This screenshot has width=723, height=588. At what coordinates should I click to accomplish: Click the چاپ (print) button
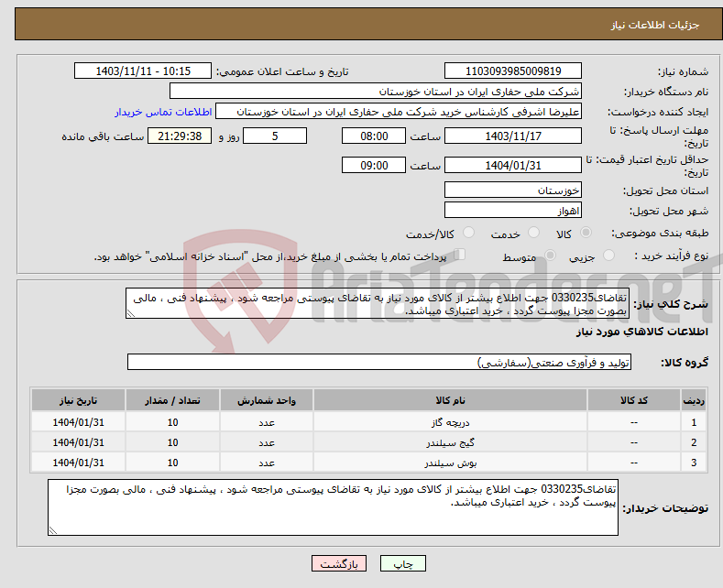(402, 563)
